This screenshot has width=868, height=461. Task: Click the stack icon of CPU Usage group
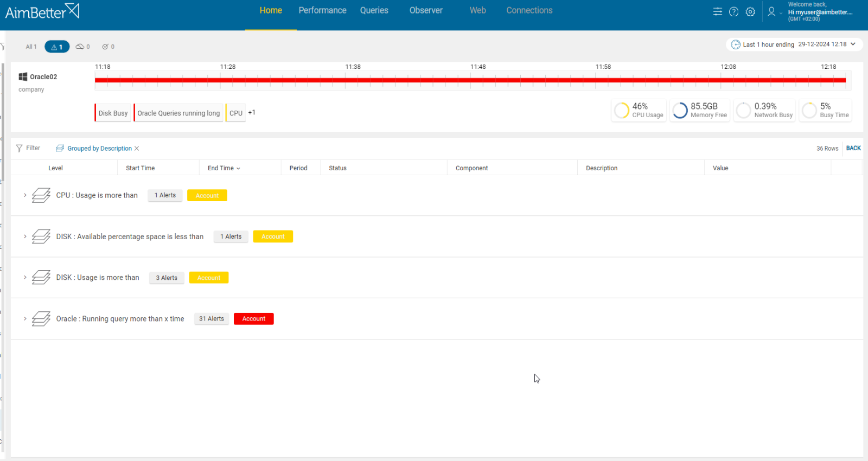click(x=41, y=195)
